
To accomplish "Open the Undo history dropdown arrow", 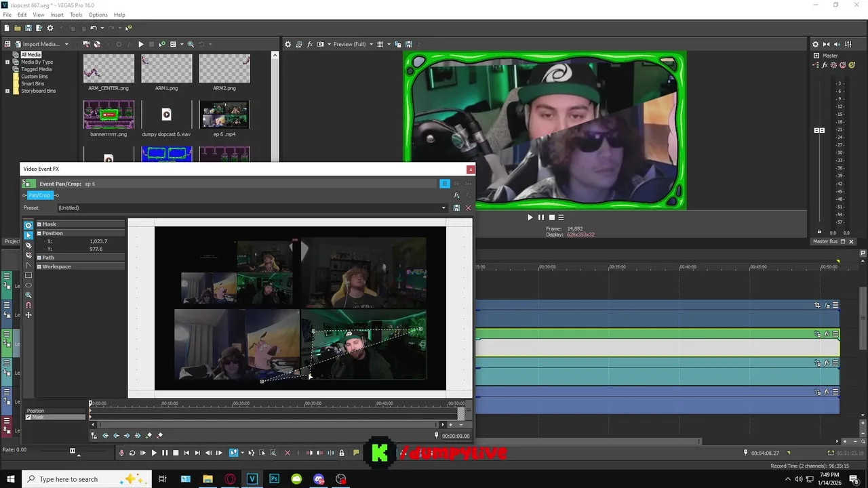I will click(x=102, y=28).
